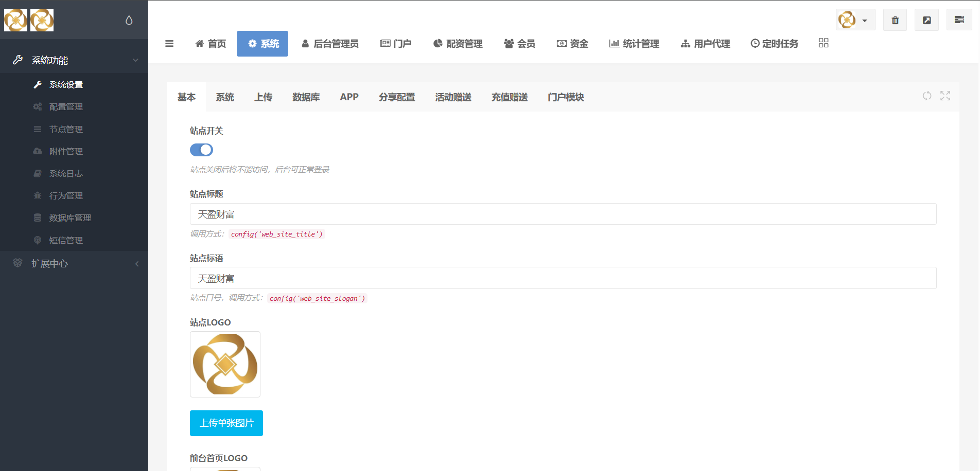Select the 系统 top navigation item

262,44
